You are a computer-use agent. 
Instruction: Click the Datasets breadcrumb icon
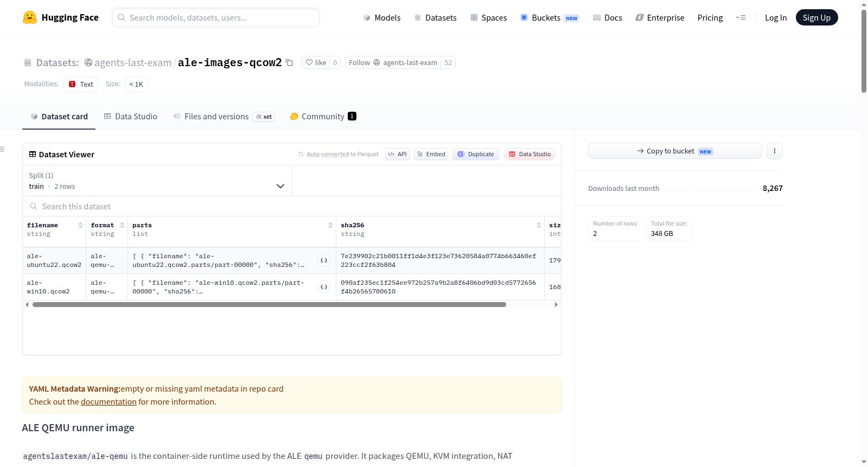coord(28,63)
